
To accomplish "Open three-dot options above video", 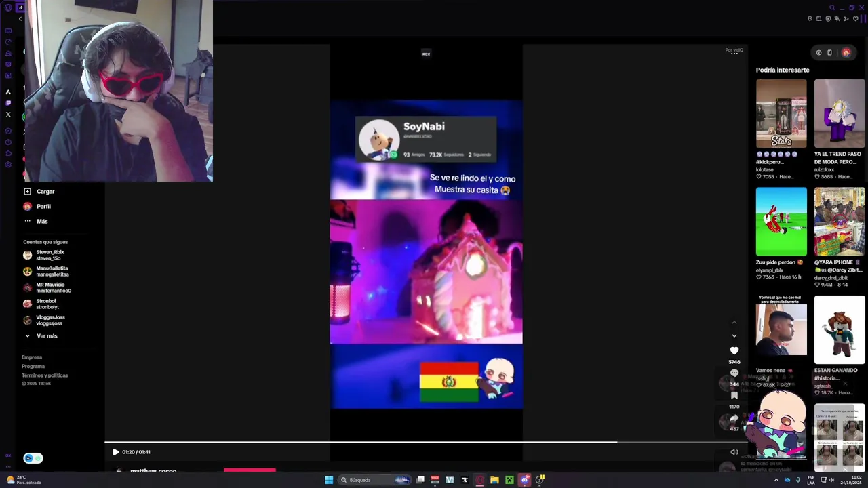I will pos(734,54).
